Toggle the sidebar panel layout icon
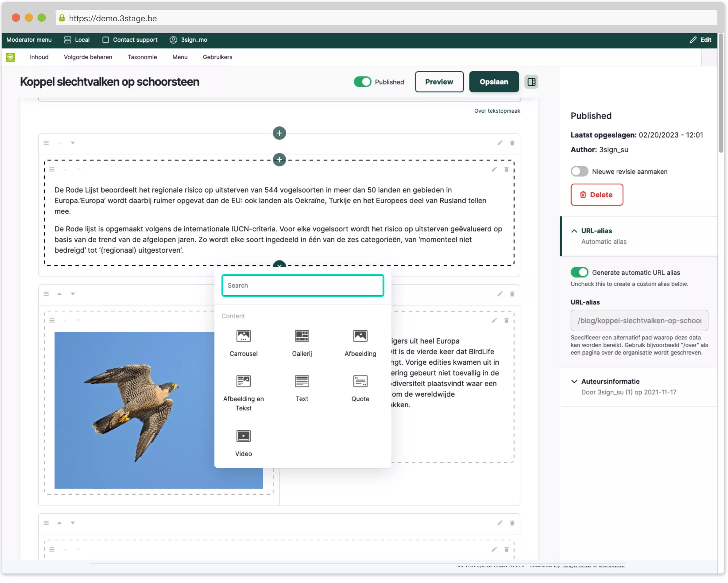The height and width of the screenshot is (583, 728). point(531,82)
